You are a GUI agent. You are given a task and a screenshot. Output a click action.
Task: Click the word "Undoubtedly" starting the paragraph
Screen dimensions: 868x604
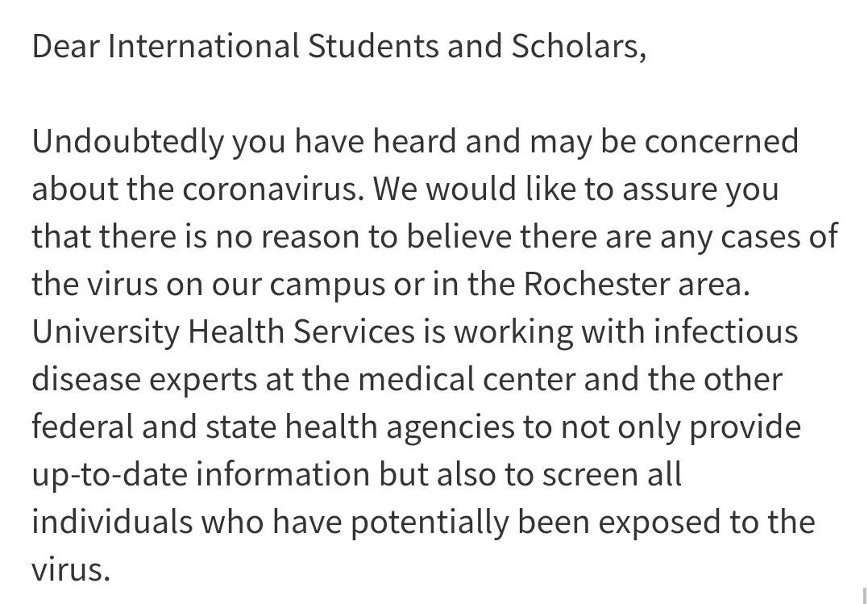click(x=127, y=144)
